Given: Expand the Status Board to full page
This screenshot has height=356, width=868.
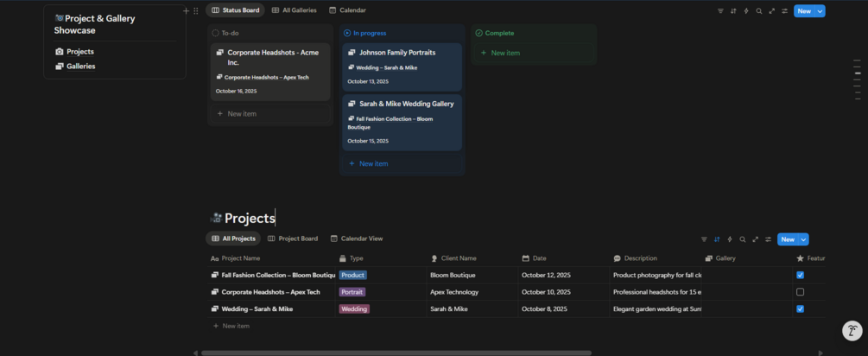Looking at the screenshot, I should [x=771, y=11].
